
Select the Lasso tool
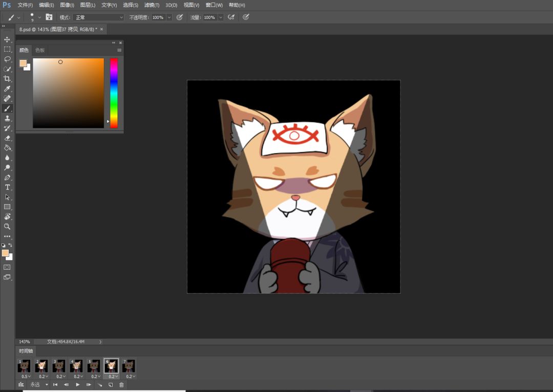(x=7, y=59)
